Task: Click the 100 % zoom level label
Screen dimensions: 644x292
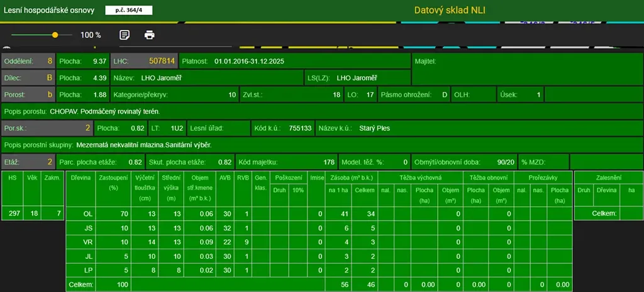Action: (91, 35)
